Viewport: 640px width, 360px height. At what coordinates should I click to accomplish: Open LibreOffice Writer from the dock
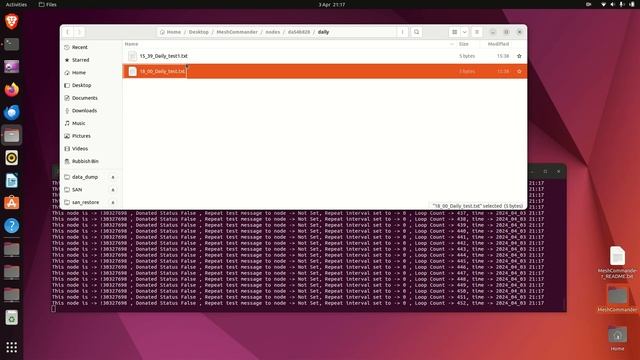pos(11,180)
